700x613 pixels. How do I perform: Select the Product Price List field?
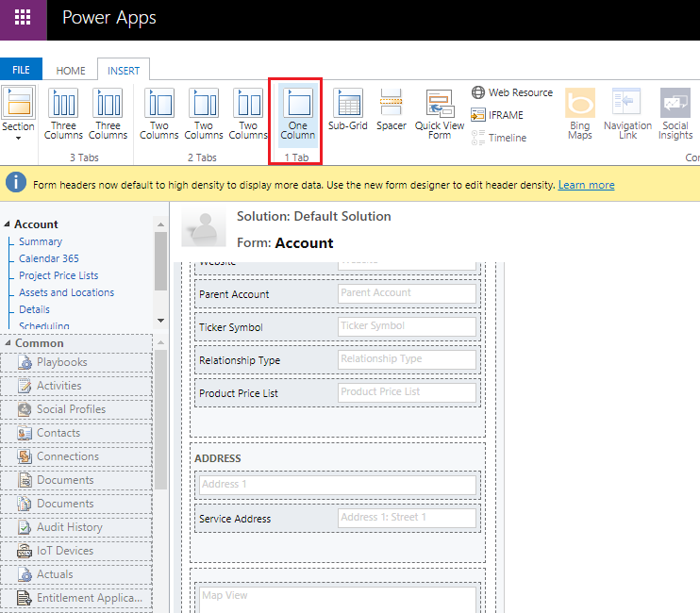coord(338,393)
